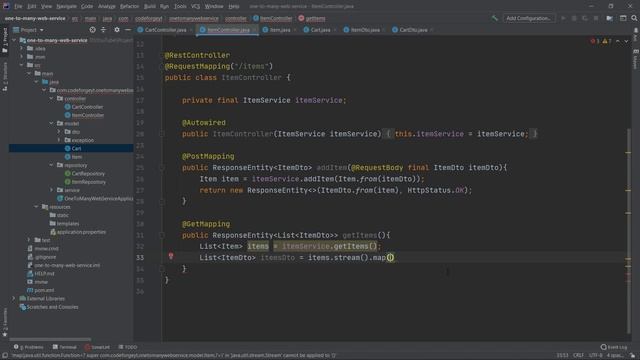640x360 pixels.
Task: Click the CRLF line separator in status bar
Action: (578, 356)
